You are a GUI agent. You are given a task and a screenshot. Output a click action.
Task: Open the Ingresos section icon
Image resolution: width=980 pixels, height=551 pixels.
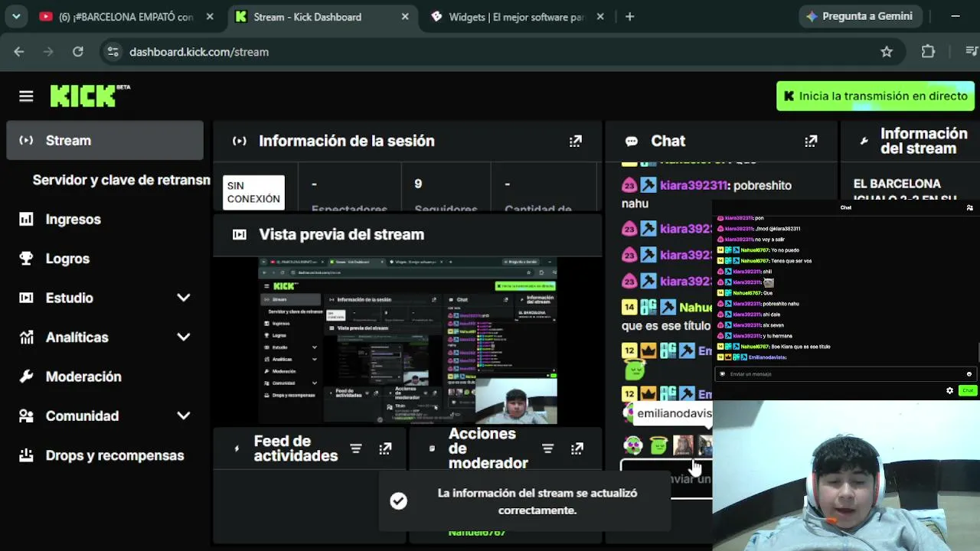(x=26, y=220)
